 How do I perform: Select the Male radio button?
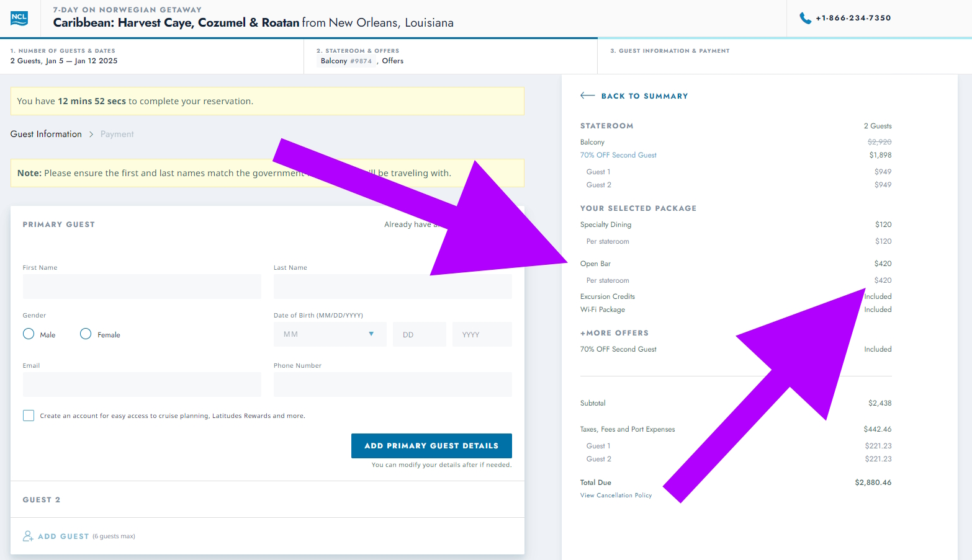point(29,334)
